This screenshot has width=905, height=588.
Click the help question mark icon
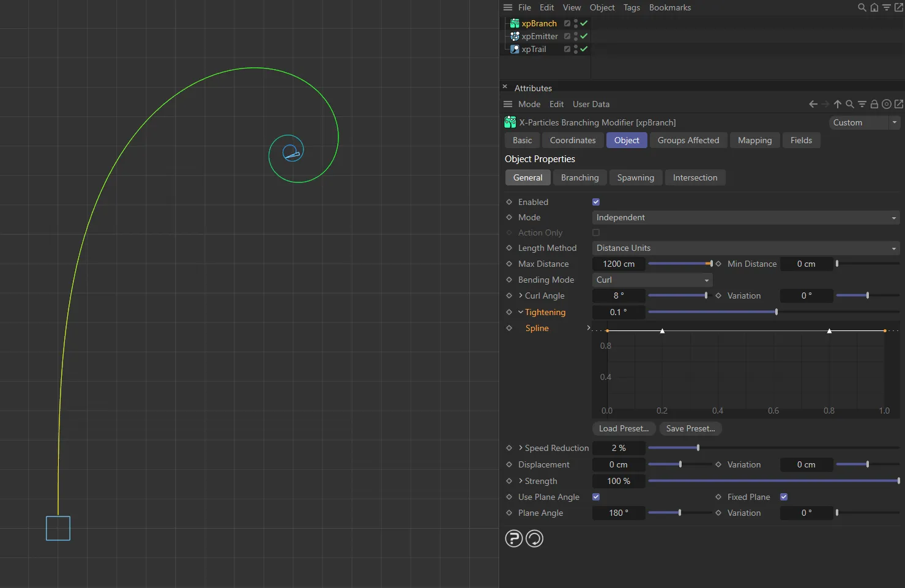(513, 538)
